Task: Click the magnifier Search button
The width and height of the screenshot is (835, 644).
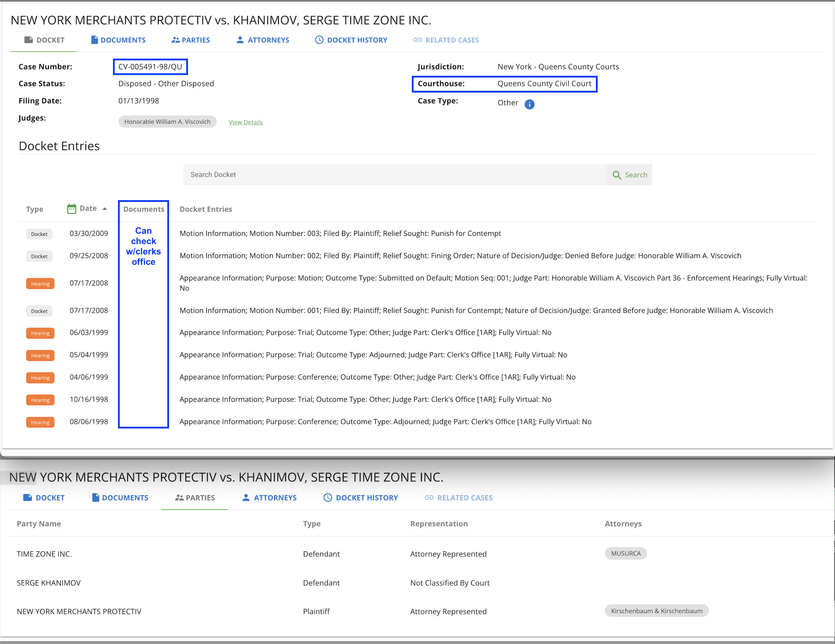Action: click(x=629, y=175)
